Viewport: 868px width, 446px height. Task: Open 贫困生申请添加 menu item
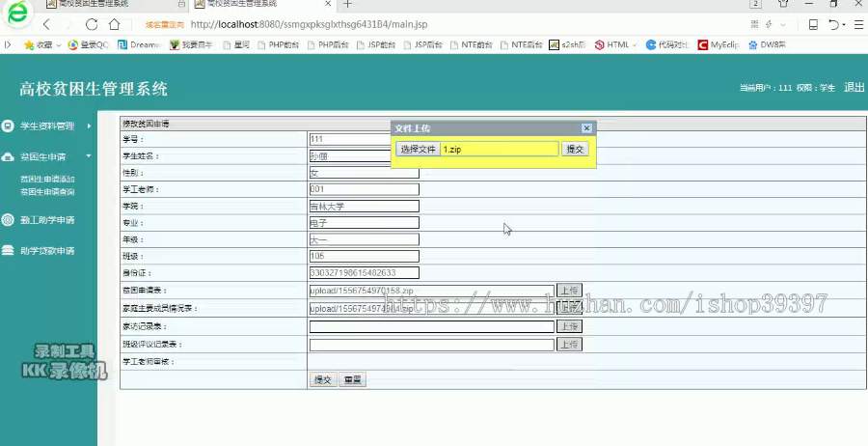[47, 179]
